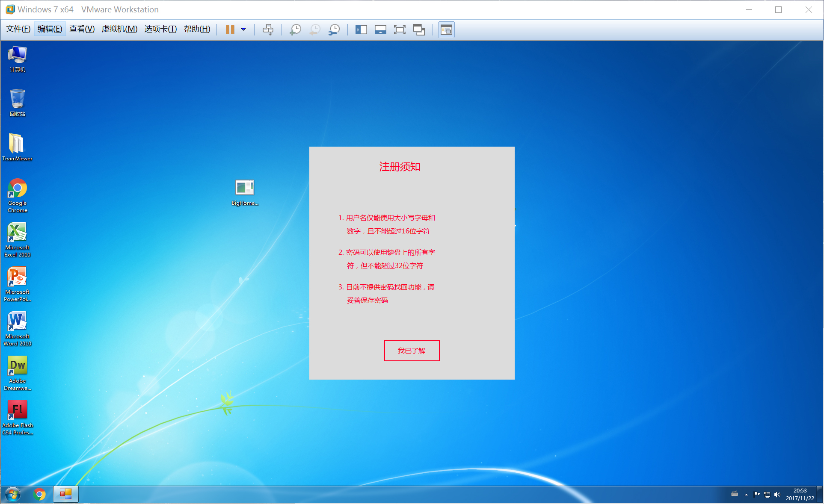Image resolution: width=824 pixels, height=504 pixels.
Task: Toggle the console view button
Action: 446,29
